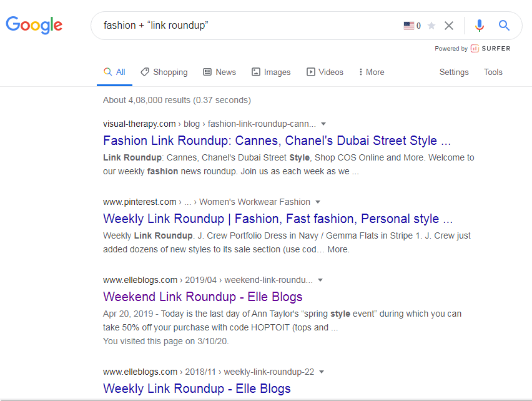Image resolution: width=532 pixels, height=401 pixels.
Task: Open Weekend Link Roundup - Elle Blogs
Action: pyautogui.click(x=202, y=297)
